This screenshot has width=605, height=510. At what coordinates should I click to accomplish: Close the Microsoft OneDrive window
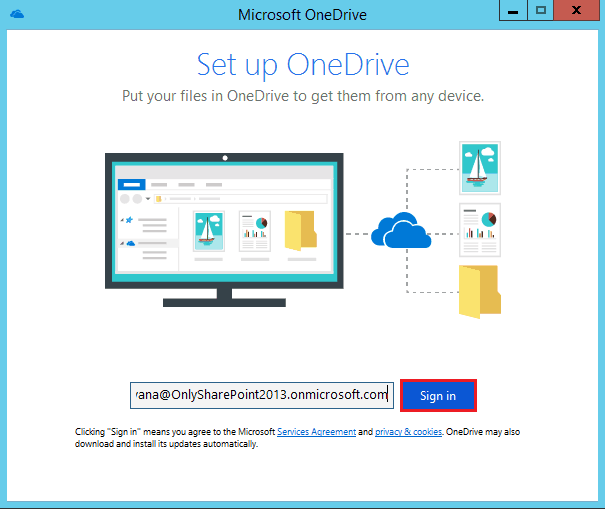click(x=576, y=10)
